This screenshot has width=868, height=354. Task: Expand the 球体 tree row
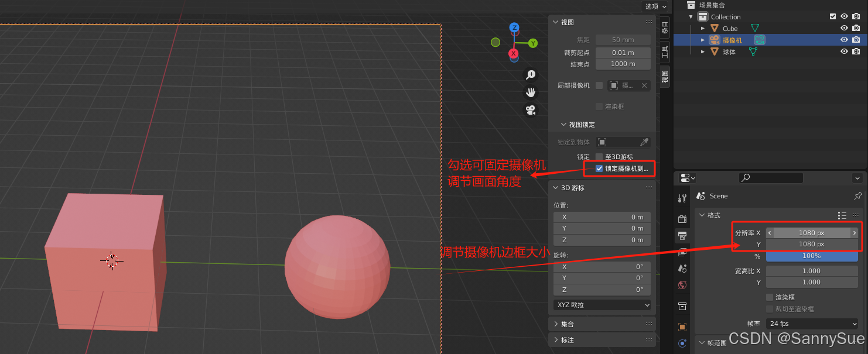(703, 51)
